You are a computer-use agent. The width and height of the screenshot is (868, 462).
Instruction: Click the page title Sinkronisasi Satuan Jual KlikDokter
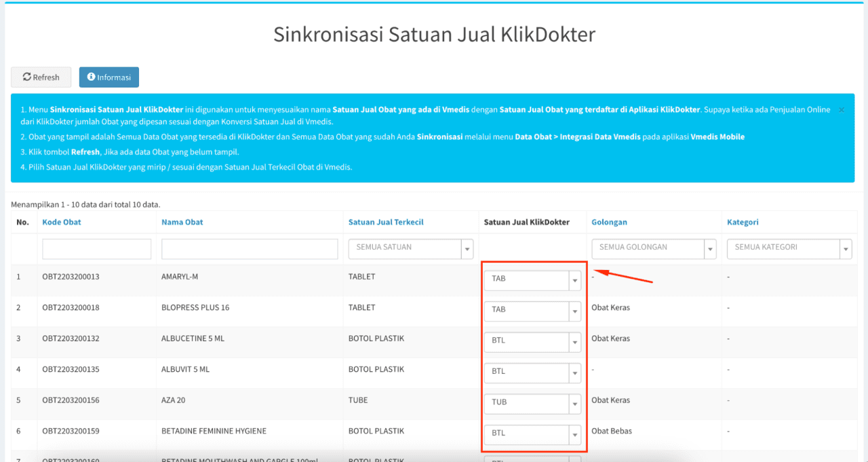(434, 35)
